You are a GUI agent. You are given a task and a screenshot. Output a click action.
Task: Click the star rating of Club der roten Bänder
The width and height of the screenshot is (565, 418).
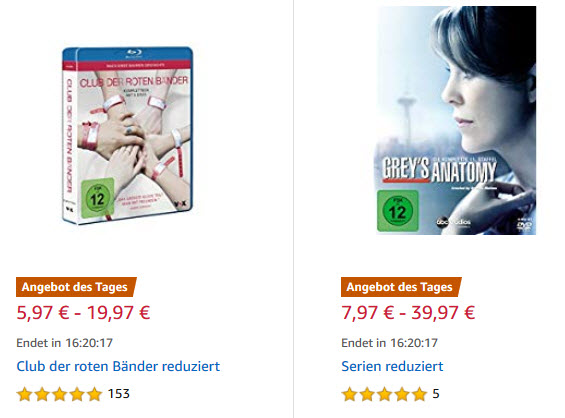click(59, 394)
